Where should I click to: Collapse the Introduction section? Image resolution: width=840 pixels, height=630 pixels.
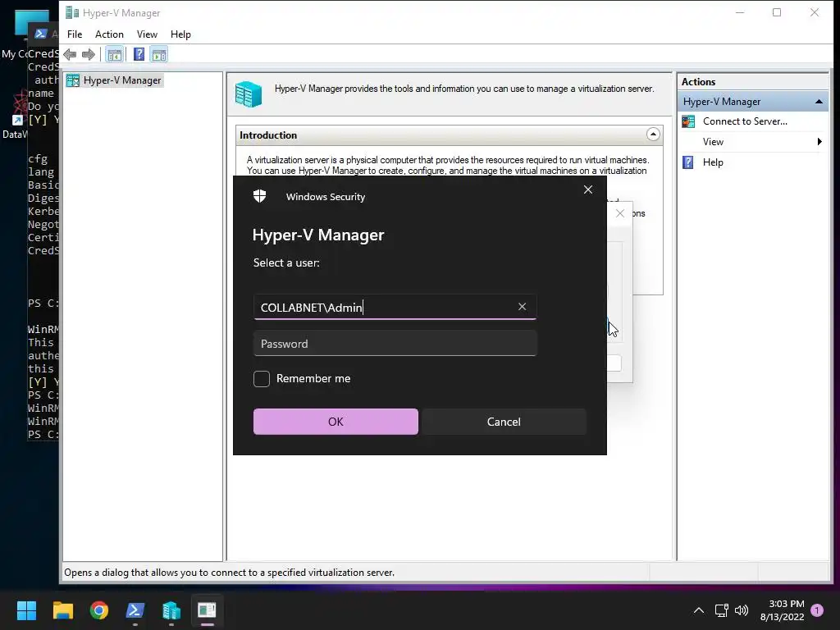tap(652, 135)
